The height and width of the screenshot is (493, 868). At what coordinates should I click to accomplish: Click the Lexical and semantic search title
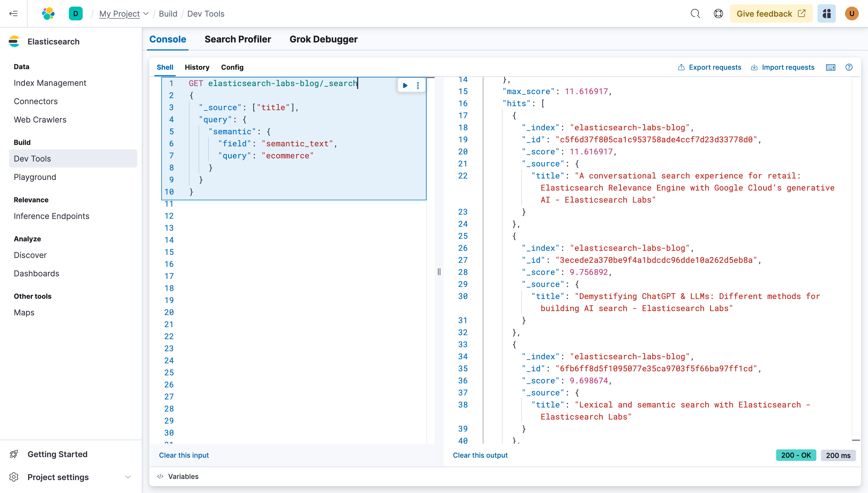click(675, 411)
